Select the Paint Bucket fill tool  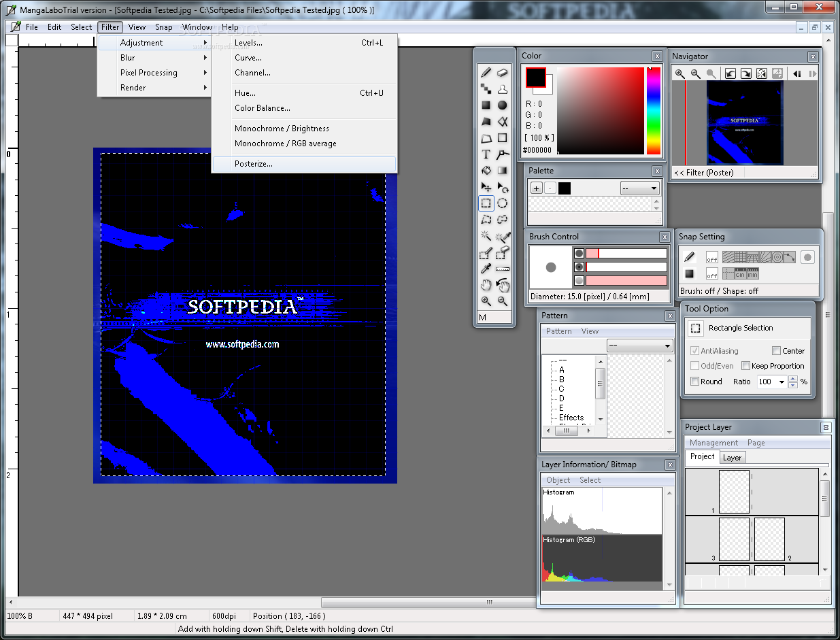point(486,171)
